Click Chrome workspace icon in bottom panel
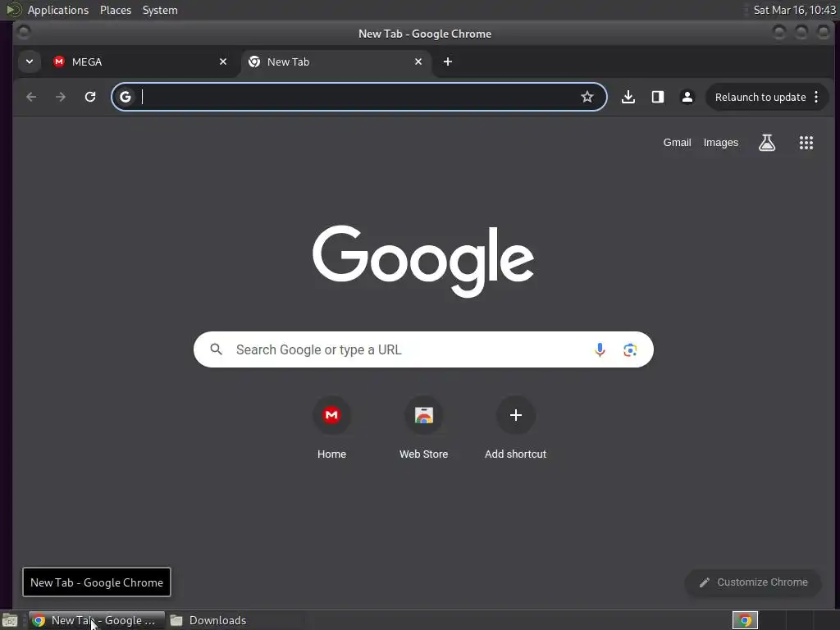 tap(745, 620)
